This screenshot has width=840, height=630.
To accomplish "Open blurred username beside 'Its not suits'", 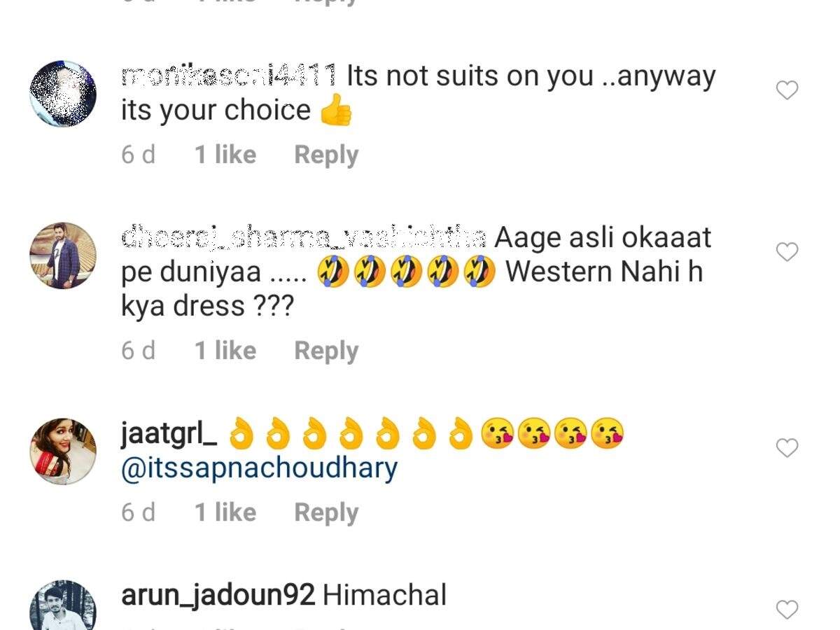I will click(230, 75).
